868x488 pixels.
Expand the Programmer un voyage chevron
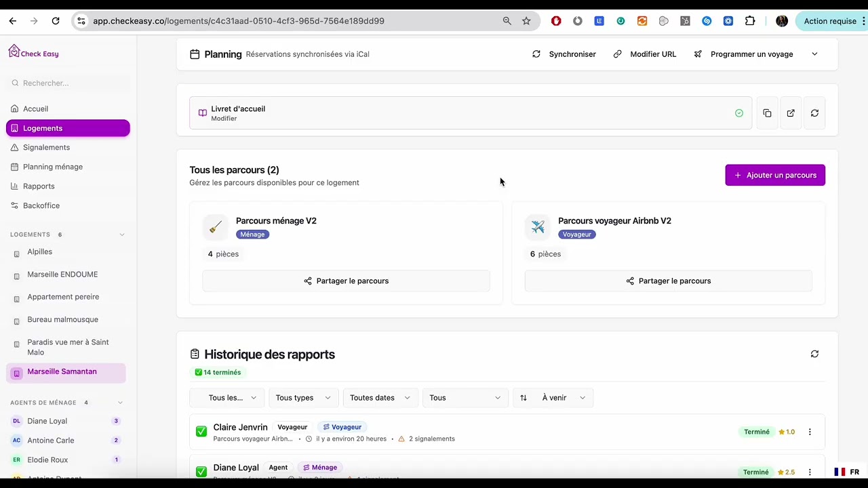[814, 54]
